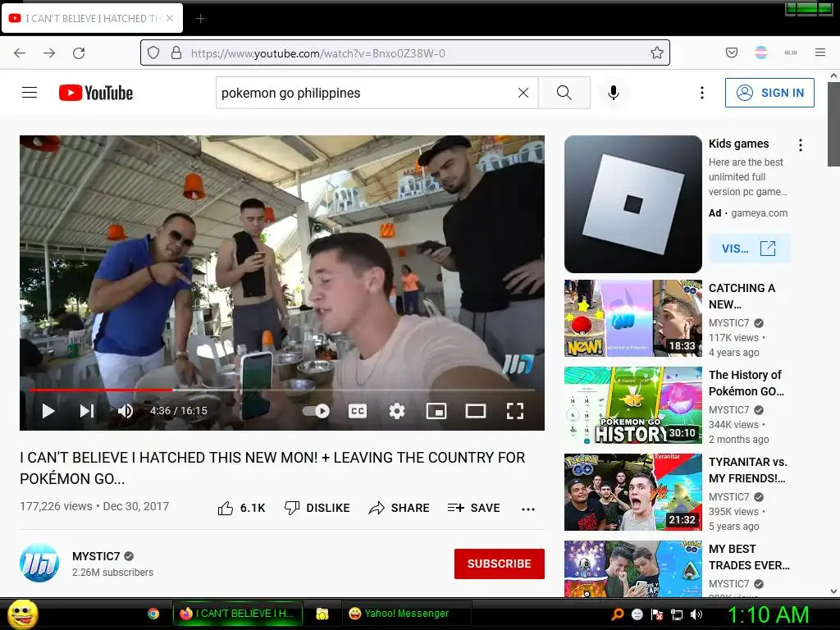Toggle autoplay switch in player
Image resolution: width=840 pixels, height=630 pixels.
click(x=316, y=411)
